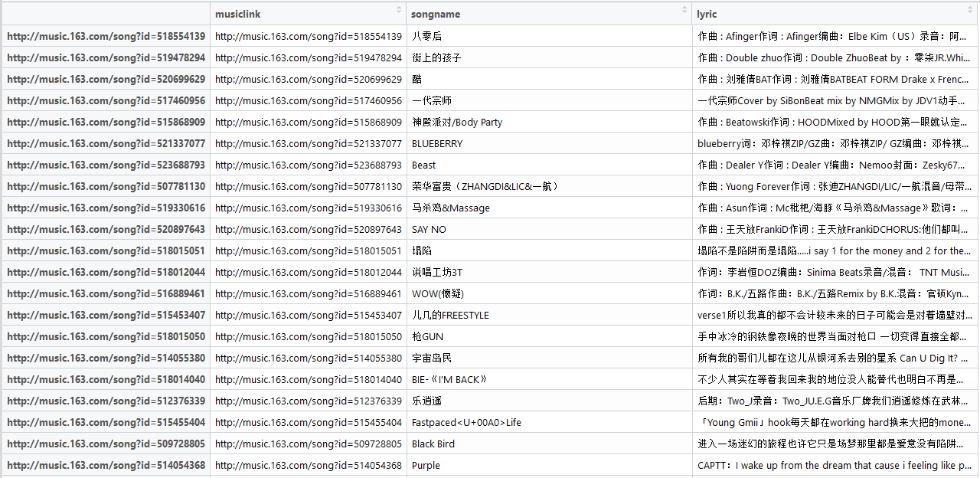This screenshot has width=980, height=478.
Task: Select row name ending in id=523688793
Action: [x=106, y=165]
